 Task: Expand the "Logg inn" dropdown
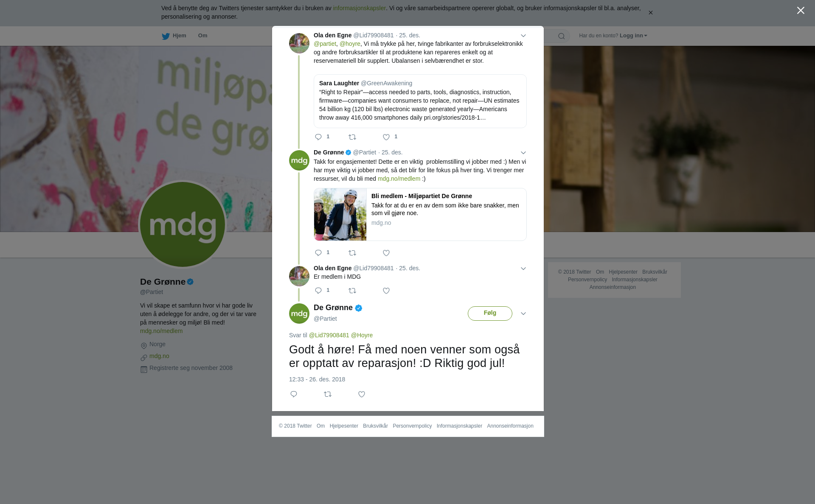[633, 36]
